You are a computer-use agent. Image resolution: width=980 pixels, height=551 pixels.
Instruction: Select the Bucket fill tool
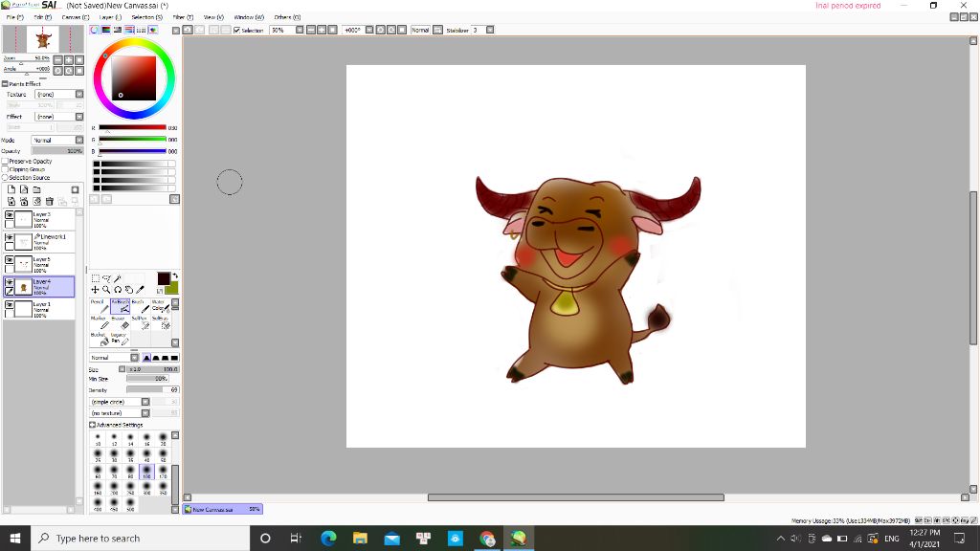(100, 339)
